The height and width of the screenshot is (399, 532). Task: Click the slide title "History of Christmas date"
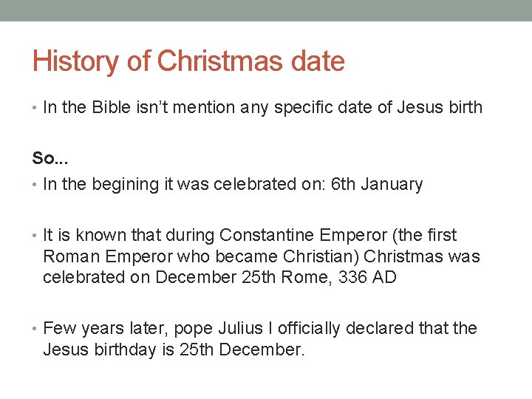click(x=188, y=61)
